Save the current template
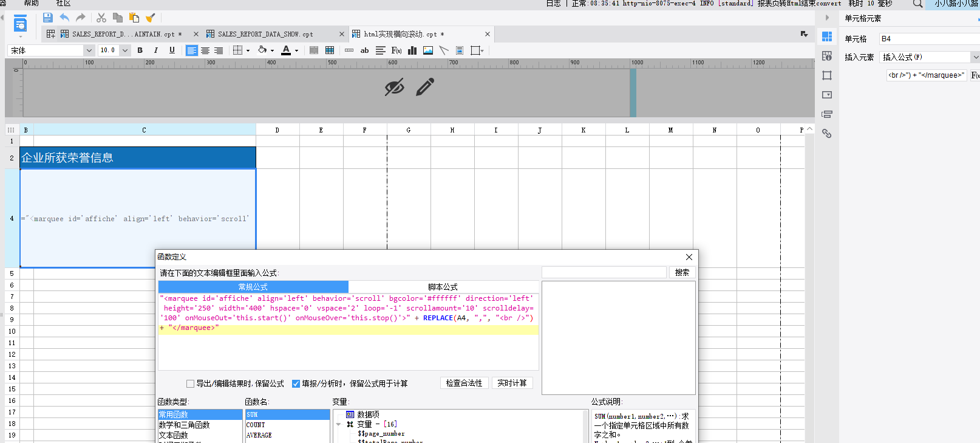Viewport: 980px width, 443px height. point(48,18)
